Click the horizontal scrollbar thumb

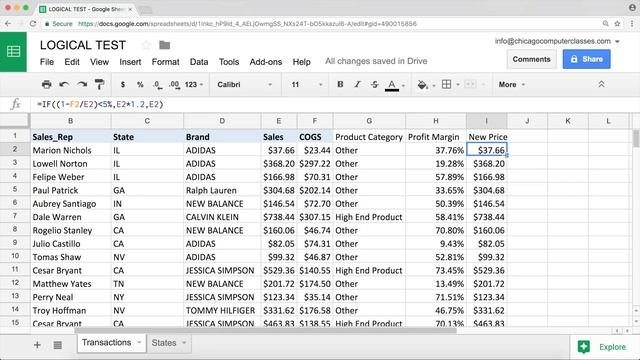[265, 331]
